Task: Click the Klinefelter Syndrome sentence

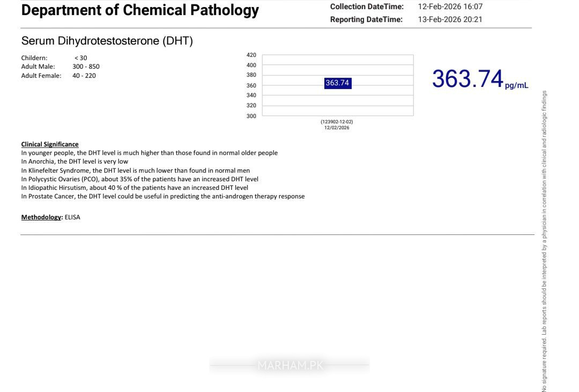Action: click(136, 171)
